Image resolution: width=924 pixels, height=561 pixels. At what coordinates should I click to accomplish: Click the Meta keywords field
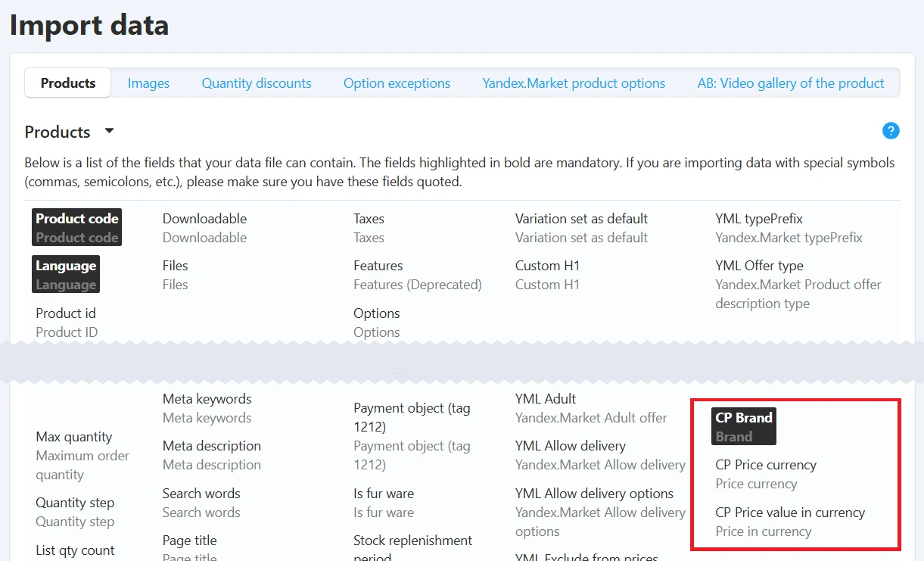pyautogui.click(x=207, y=399)
